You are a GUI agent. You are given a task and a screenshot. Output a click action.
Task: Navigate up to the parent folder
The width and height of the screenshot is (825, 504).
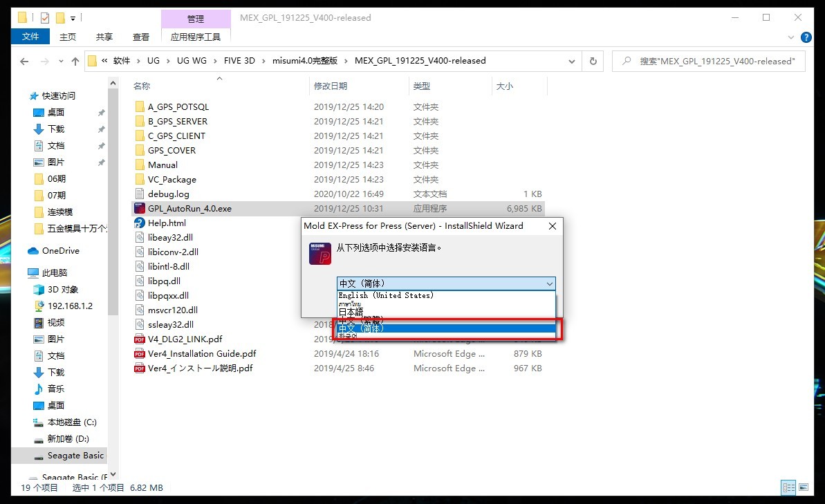[x=75, y=61]
